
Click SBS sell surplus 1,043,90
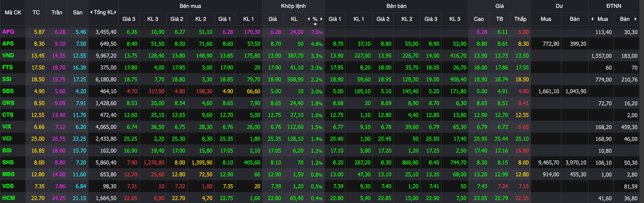576,91
